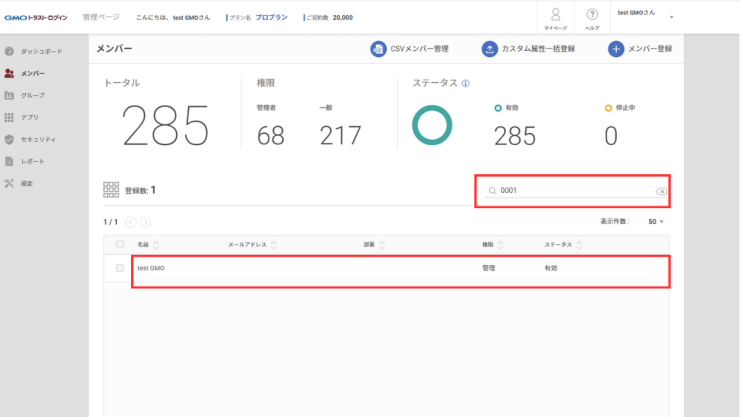Open the CSVメンバー管理 icon button
The height and width of the screenshot is (417, 740).
click(378, 49)
